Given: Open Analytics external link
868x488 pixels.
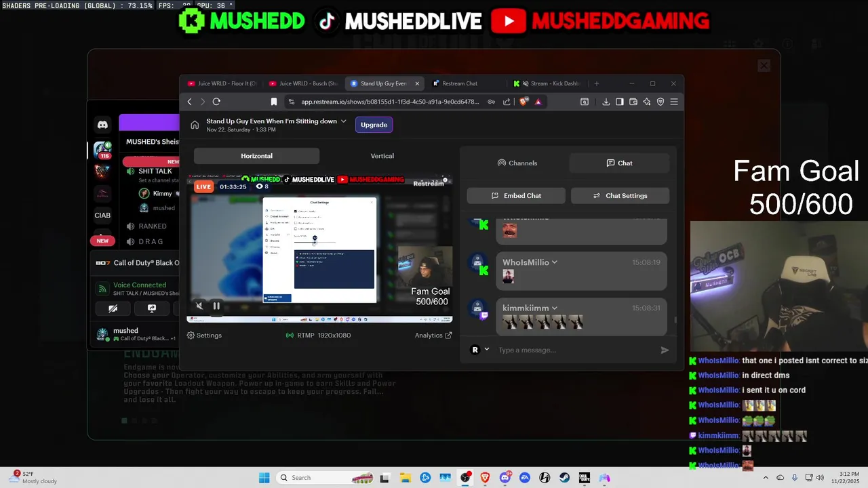Looking at the screenshot, I should [433, 335].
